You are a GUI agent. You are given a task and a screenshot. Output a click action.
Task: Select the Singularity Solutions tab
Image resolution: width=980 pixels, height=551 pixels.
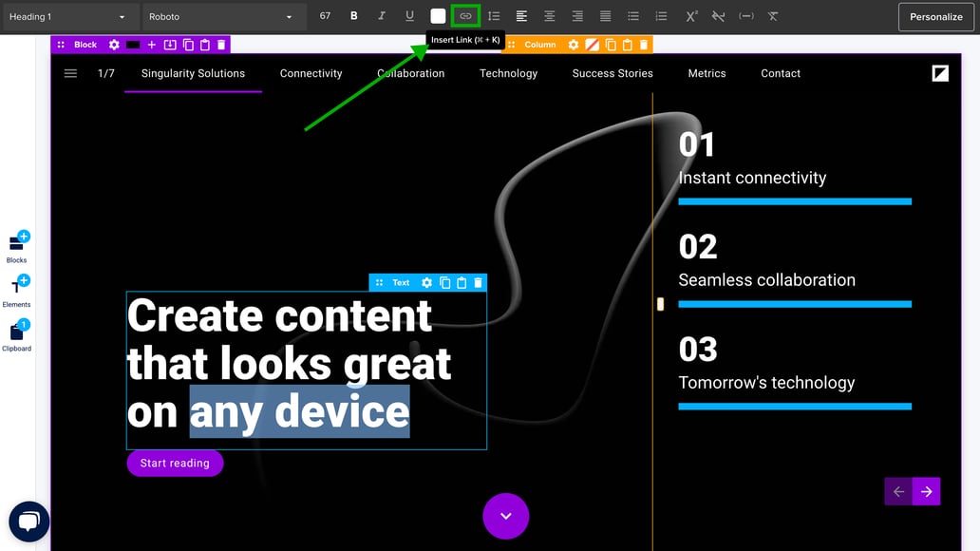click(x=193, y=73)
